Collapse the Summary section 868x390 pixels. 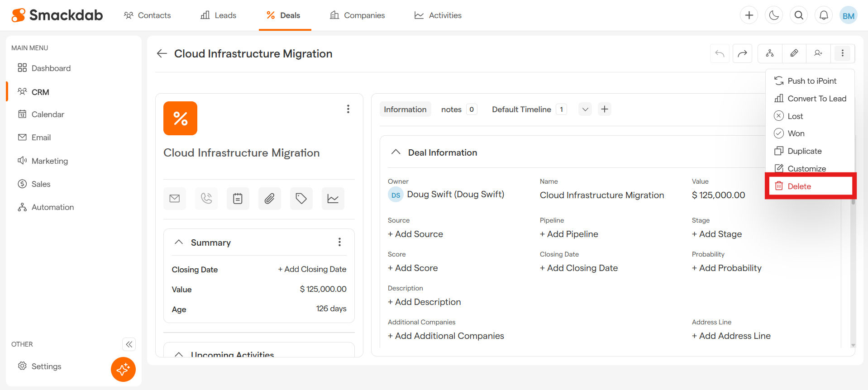coord(179,243)
